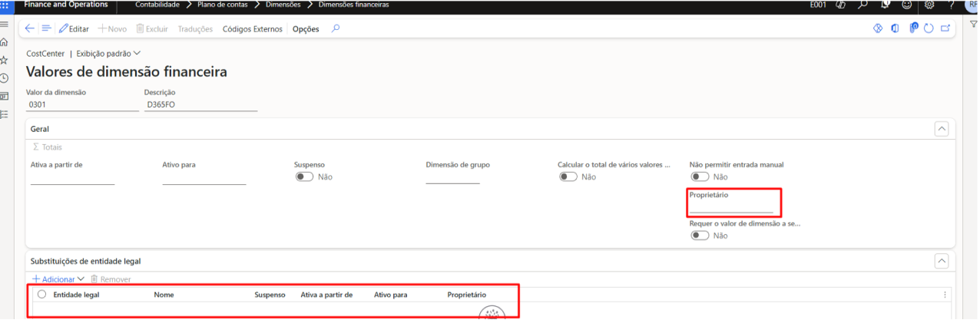980x323 pixels.
Task: Open form in a new window icon
Action: 945,28
